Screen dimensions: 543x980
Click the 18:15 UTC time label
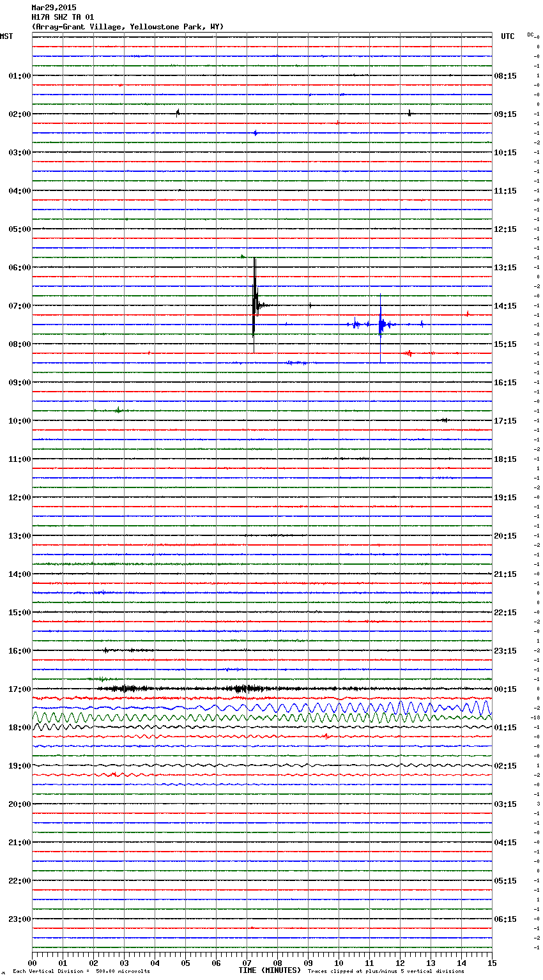pos(505,459)
